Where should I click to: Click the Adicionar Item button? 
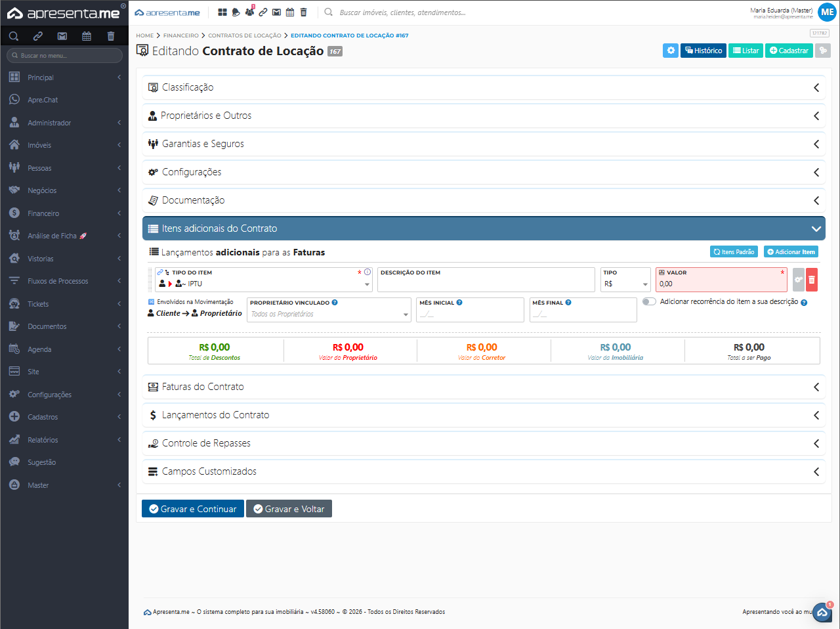pos(791,252)
